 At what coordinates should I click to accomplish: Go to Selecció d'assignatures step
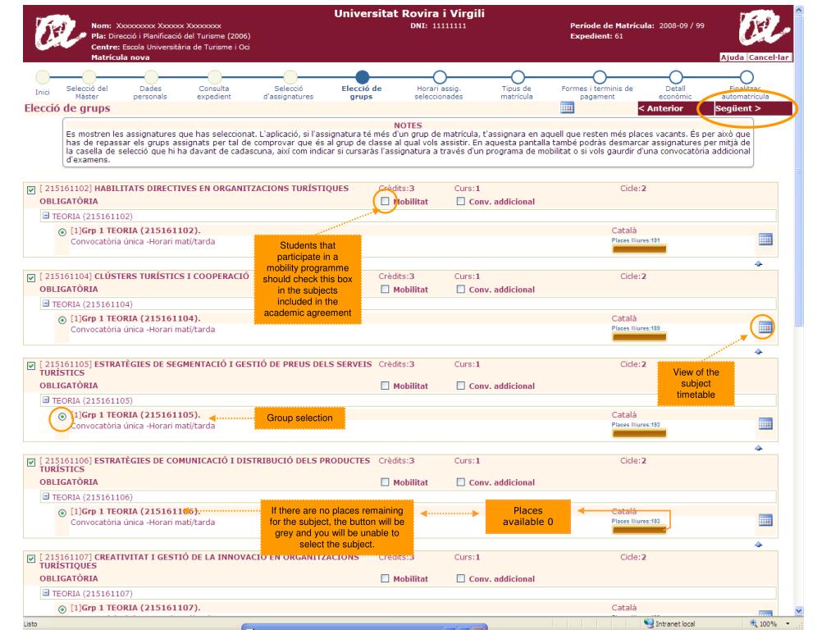pos(290,77)
